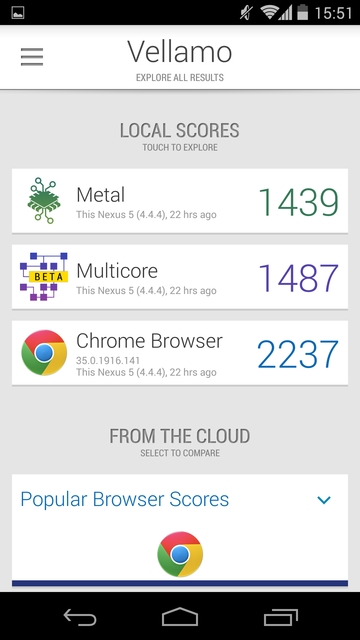This screenshot has height=640, width=360.
Task: Open the Popular Browser Scores dropdown label
Action: (x=124, y=499)
